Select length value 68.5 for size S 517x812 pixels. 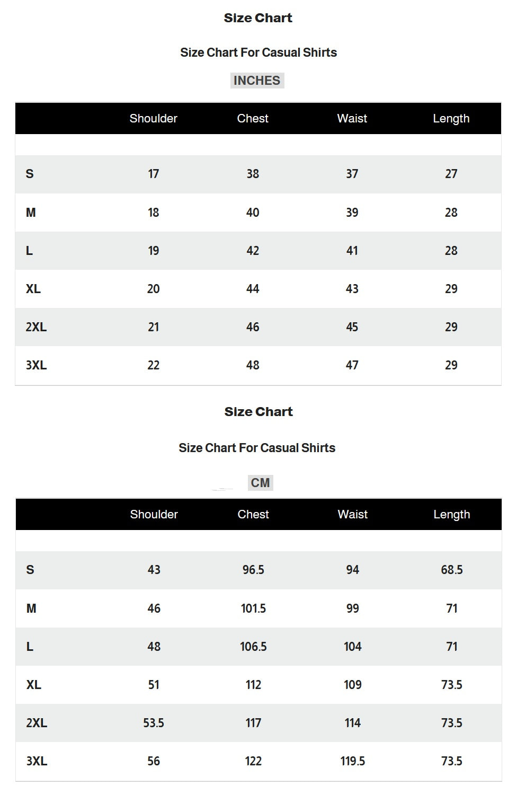[x=451, y=570]
